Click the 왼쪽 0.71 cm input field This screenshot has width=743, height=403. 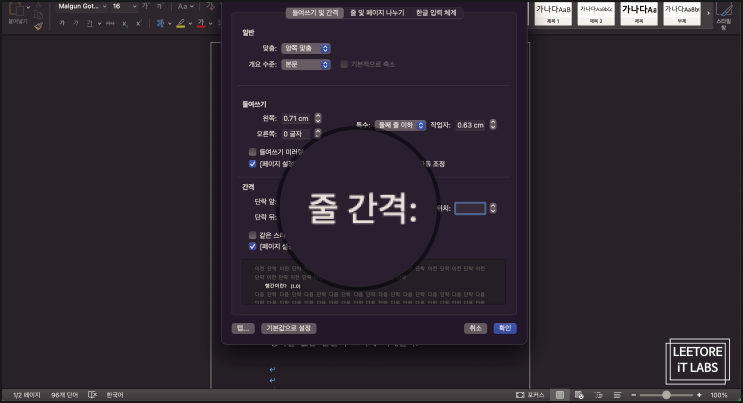(296, 118)
